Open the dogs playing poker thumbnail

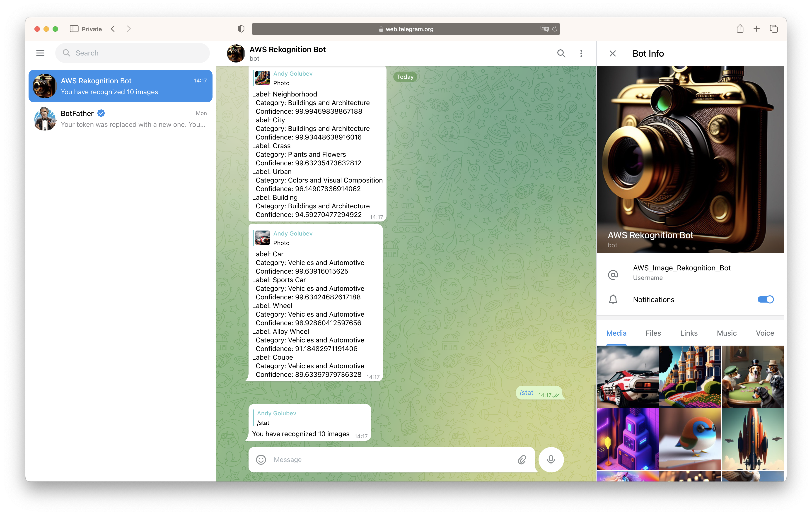click(x=753, y=376)
